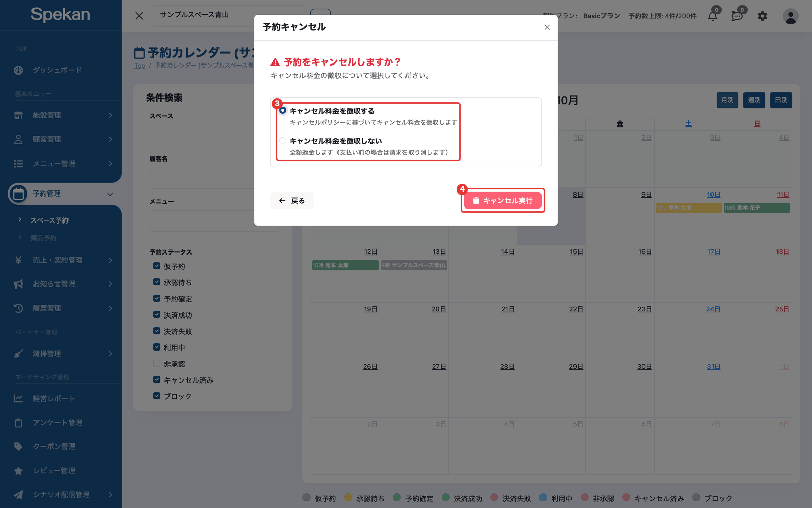Open the chat messages icon
Viewport: 812px width, 508px height.
737,16
